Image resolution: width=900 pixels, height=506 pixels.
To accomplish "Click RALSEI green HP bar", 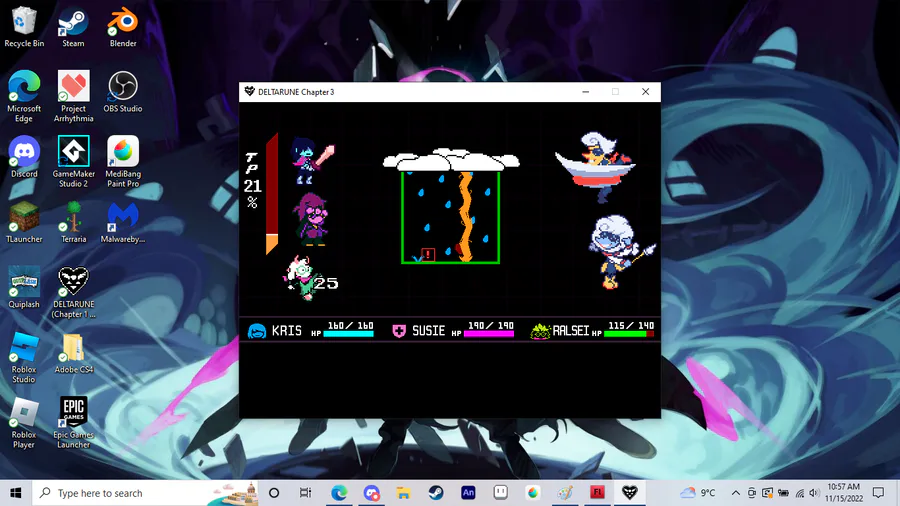I will [x=629, y=333].
